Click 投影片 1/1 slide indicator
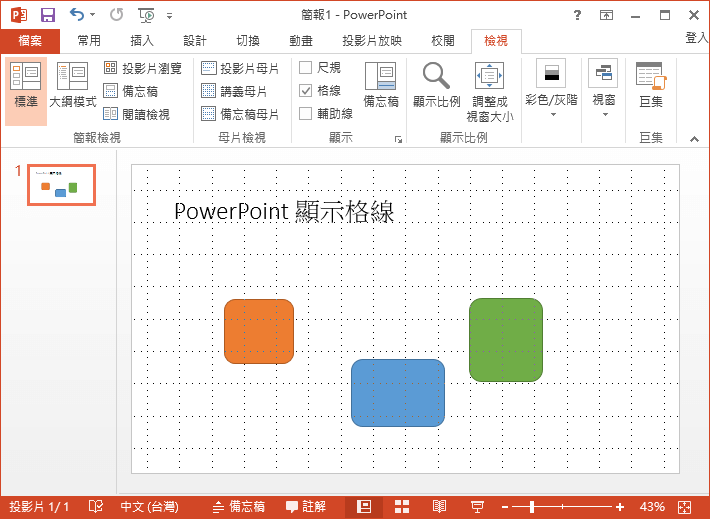Image resolution: width=710 pixels, height=519 pixels. coord(39,506)
